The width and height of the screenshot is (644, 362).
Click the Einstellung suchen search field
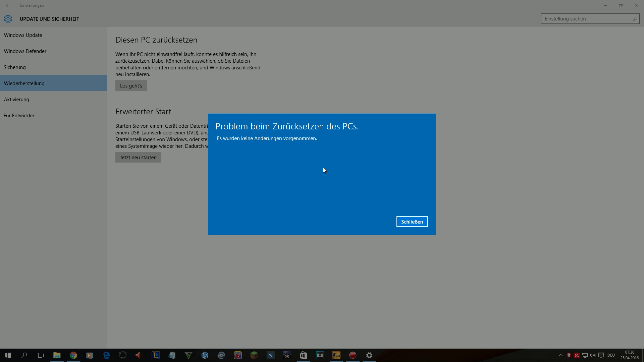[x=587, y=19]
